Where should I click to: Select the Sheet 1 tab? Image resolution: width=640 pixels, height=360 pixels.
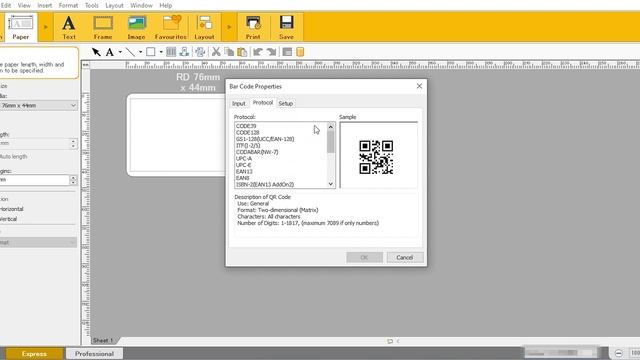tap(102, 340)
